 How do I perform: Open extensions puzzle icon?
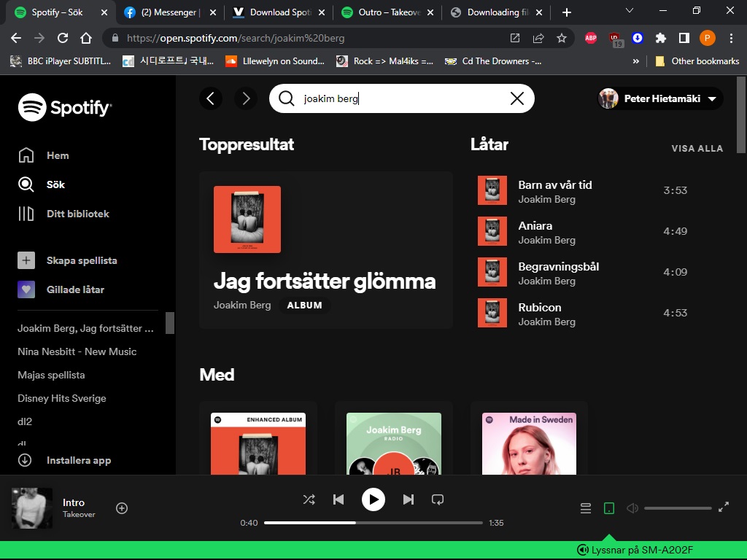pos(661,38)
